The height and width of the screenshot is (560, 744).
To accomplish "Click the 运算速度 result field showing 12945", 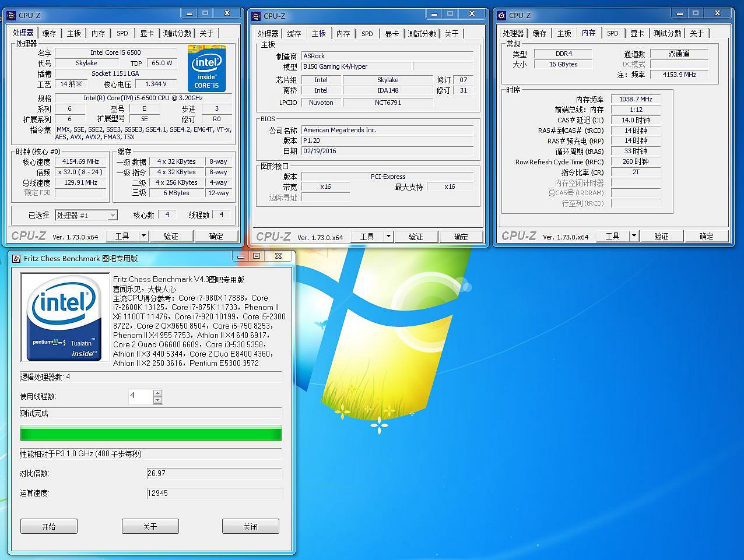I will tap(213, 493).
